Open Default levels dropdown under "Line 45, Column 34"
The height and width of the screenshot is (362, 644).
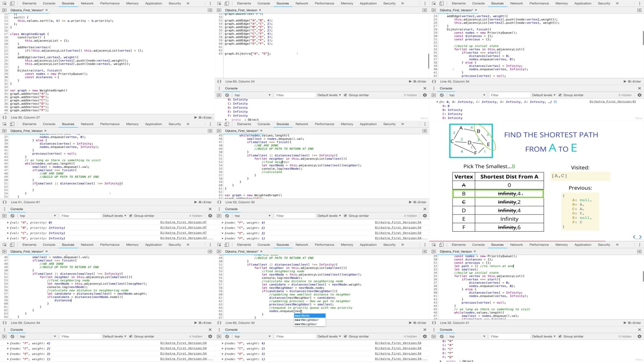tap(543, 95)
